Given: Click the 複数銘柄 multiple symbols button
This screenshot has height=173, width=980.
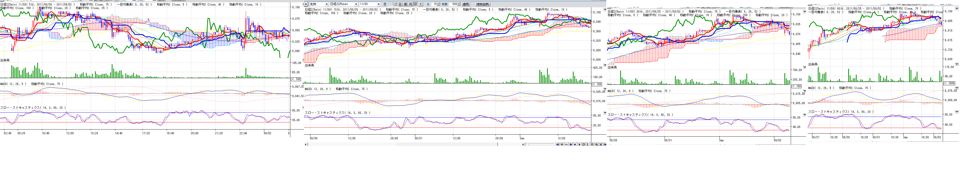Looking at the screenshot, I should pos(482,4).
